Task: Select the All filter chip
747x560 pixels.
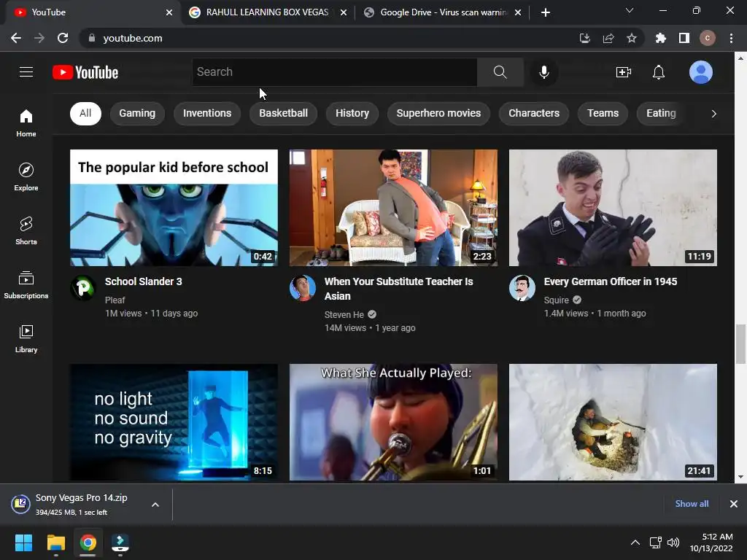Action: click(85, 113)
